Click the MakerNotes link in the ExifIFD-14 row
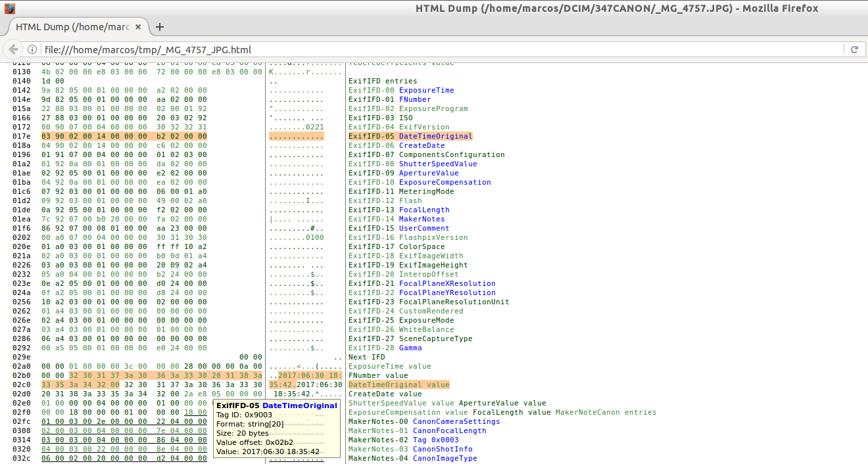 (x=422, y=220)
